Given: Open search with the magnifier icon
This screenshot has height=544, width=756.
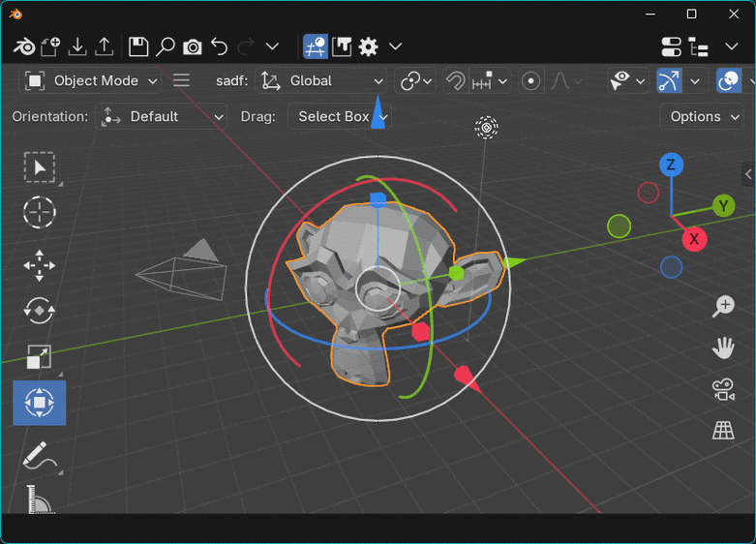Looking at the screenshot, I should [166, 46].
